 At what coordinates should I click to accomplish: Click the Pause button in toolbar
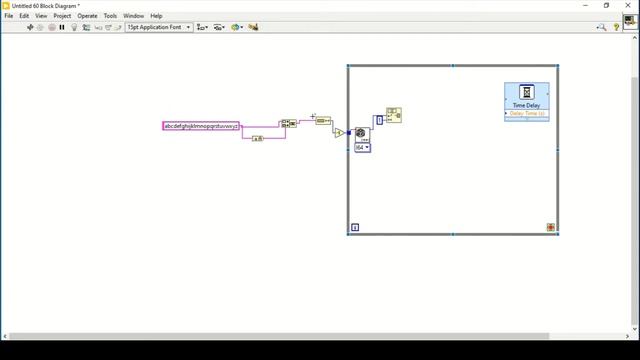[x=62, y=27]
